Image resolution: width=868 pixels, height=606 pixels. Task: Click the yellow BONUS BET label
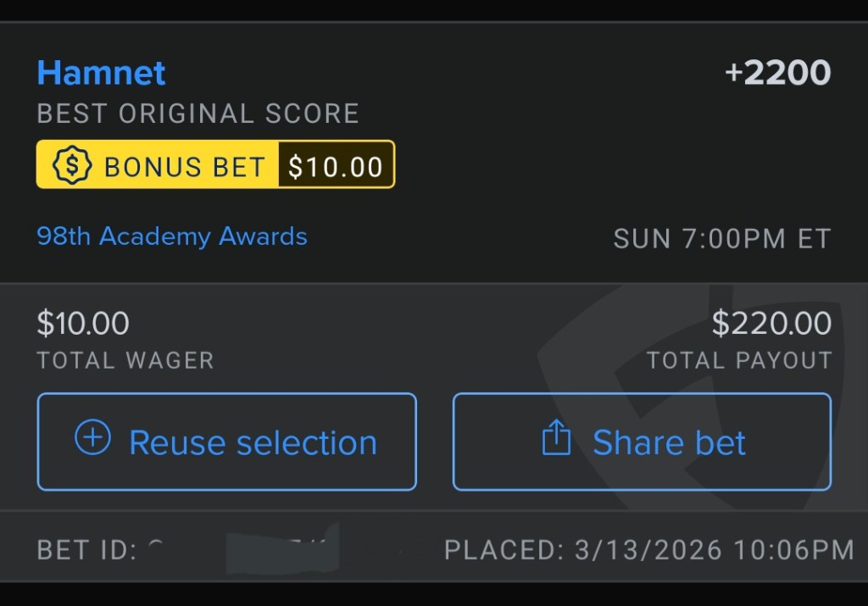185,166
